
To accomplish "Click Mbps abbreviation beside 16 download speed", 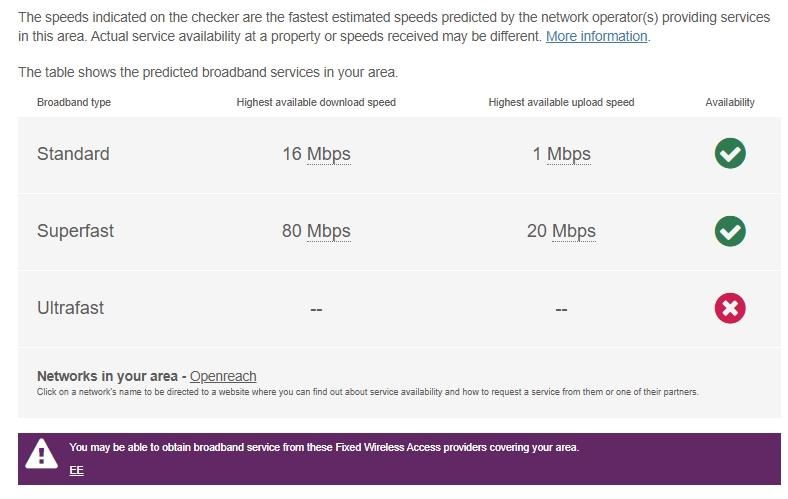I will point(328,154).
